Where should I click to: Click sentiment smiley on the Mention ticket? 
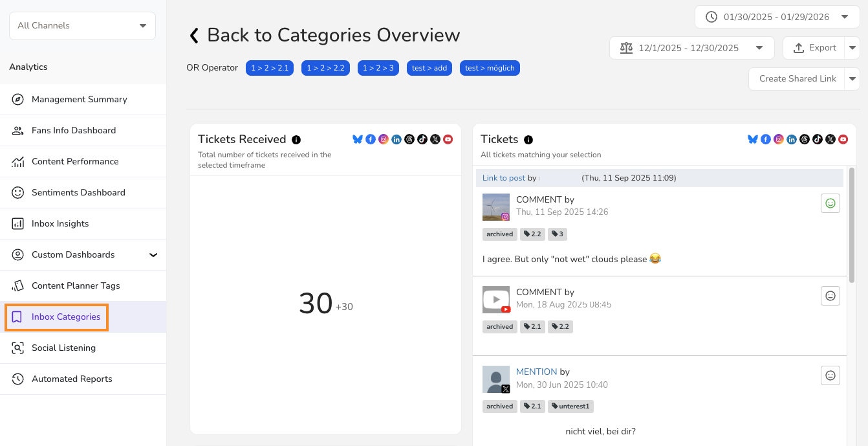coord(830,375)
